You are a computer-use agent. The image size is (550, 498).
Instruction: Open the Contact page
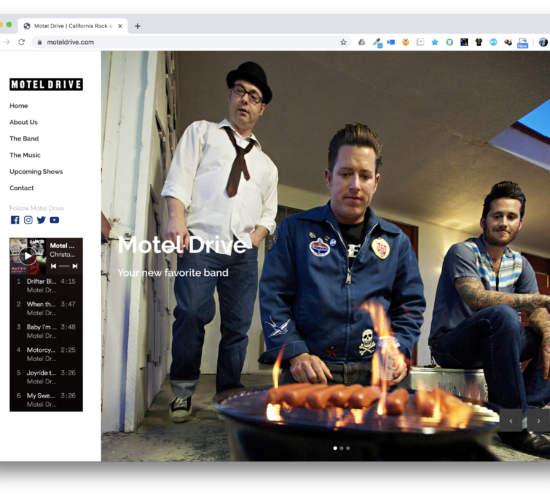pos(21,188)
